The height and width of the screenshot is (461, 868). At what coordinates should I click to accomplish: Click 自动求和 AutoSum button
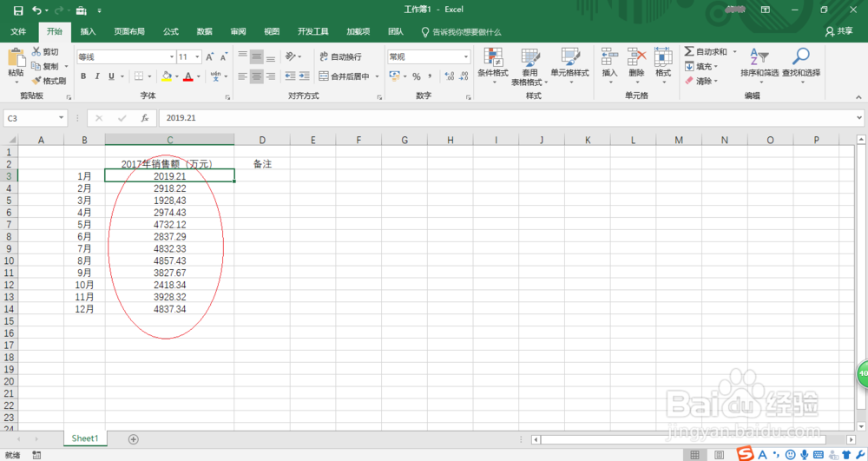706,51
